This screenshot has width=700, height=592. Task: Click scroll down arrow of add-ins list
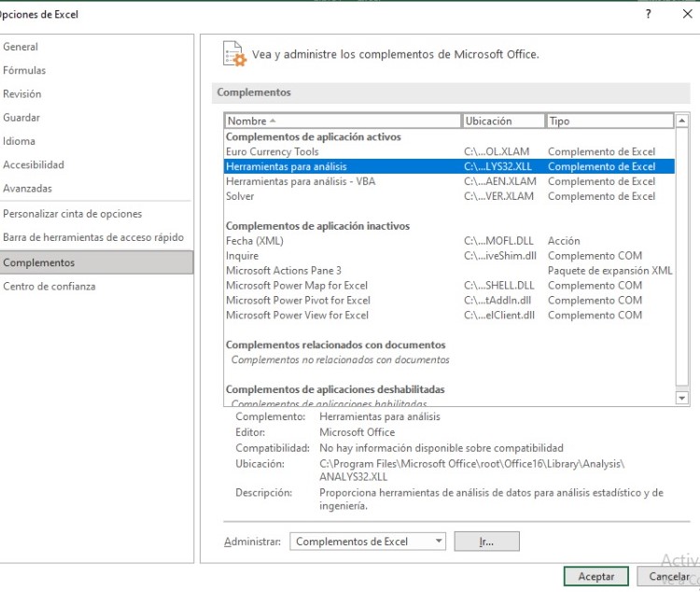coord(681,398)
